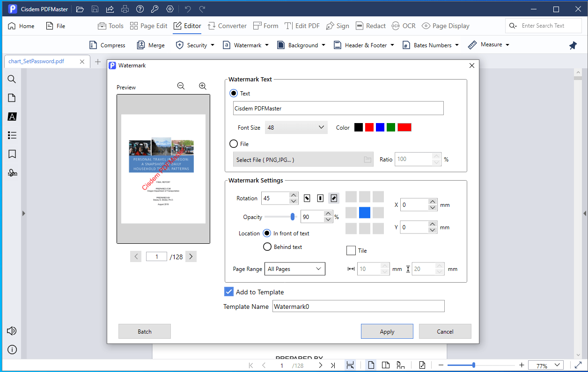The height and width of the screenshot is (372, 588).
Task: Zoom in the watermark preview
Action: click(203, 86)
